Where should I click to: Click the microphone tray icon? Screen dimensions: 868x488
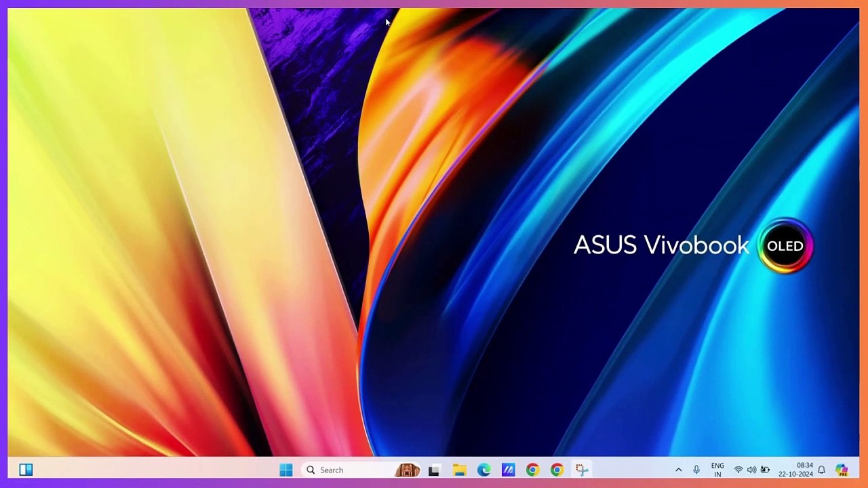click(x=696, y=470)
